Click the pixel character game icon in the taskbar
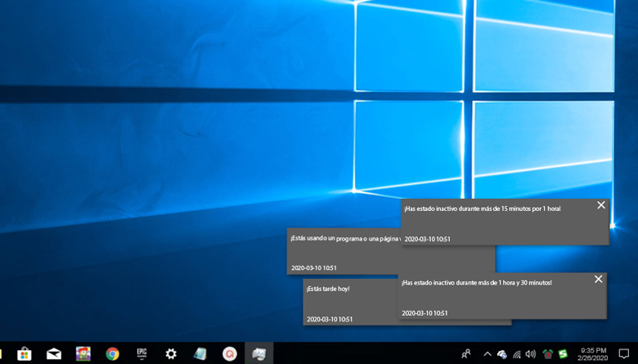 83,353
